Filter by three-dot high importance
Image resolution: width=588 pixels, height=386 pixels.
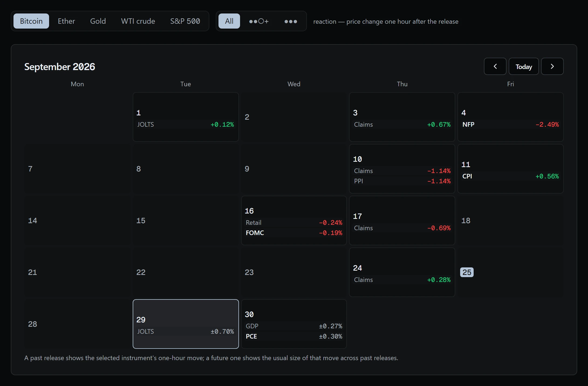point(291,21)
